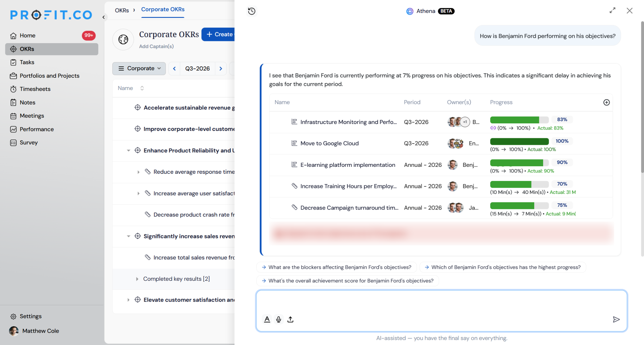Click the Athena panel vertical scrollbar
Screen dimensions: 644x345
point(642,97)
